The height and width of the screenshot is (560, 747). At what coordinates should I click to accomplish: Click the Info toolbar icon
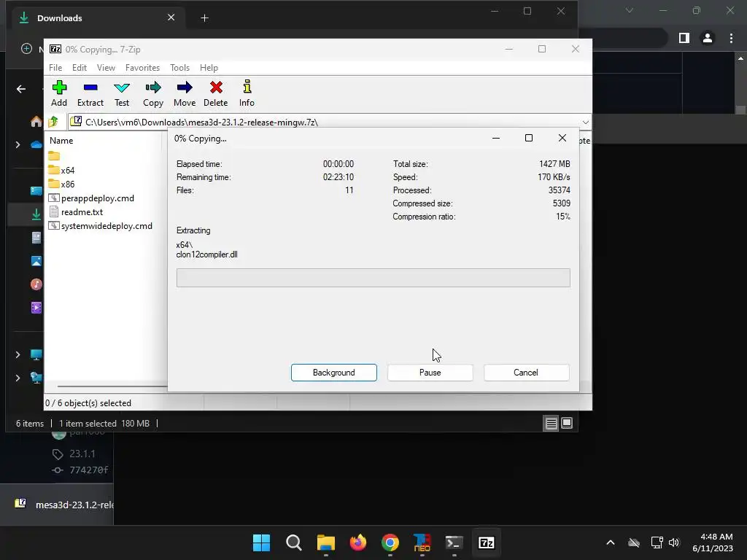pyautogui.click(x=247, y=93)
